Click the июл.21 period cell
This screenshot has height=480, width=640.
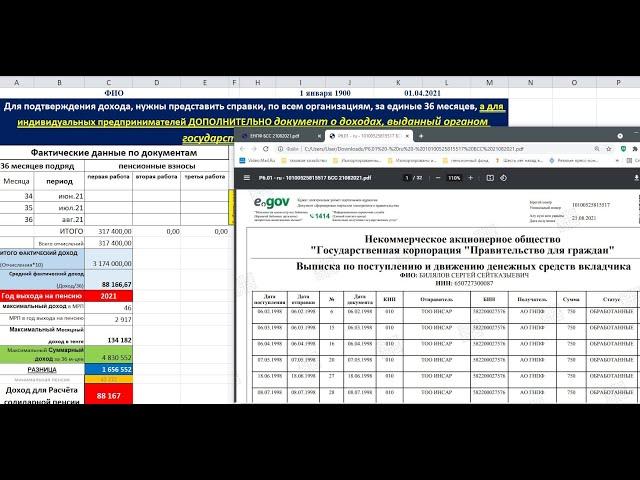[59, 208]
